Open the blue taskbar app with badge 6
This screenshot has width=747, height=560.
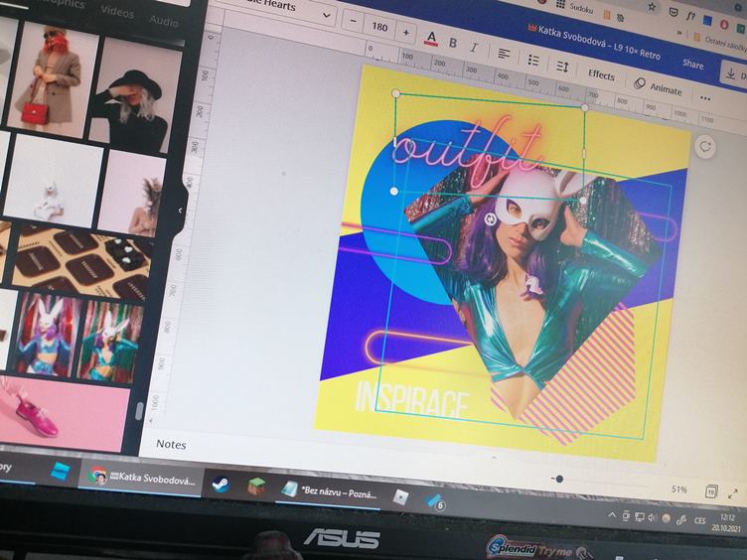click(434, 501)
